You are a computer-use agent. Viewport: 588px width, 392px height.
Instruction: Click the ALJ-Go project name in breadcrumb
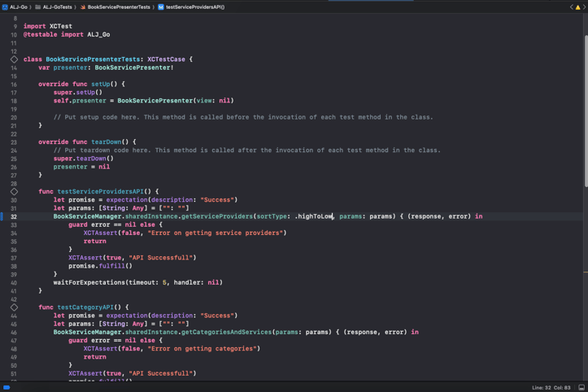19,7
